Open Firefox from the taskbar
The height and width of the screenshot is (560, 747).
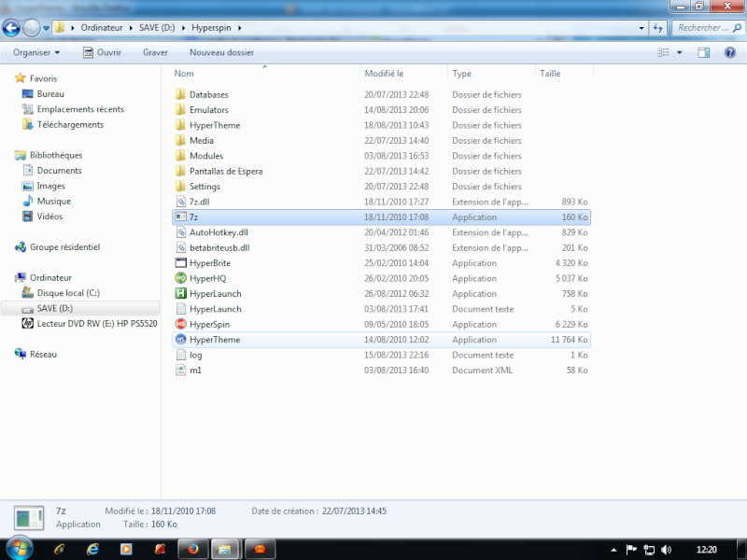(193, 549)
